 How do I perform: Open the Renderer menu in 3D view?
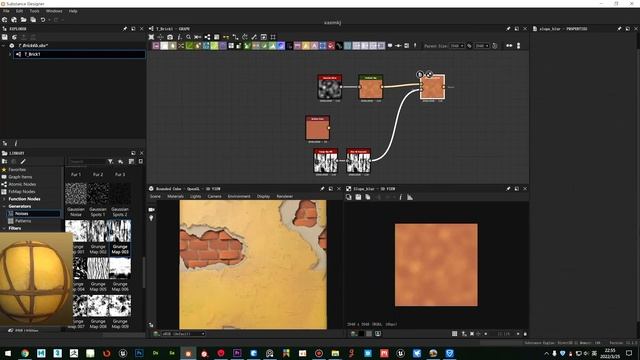click(x=284, y=196)
